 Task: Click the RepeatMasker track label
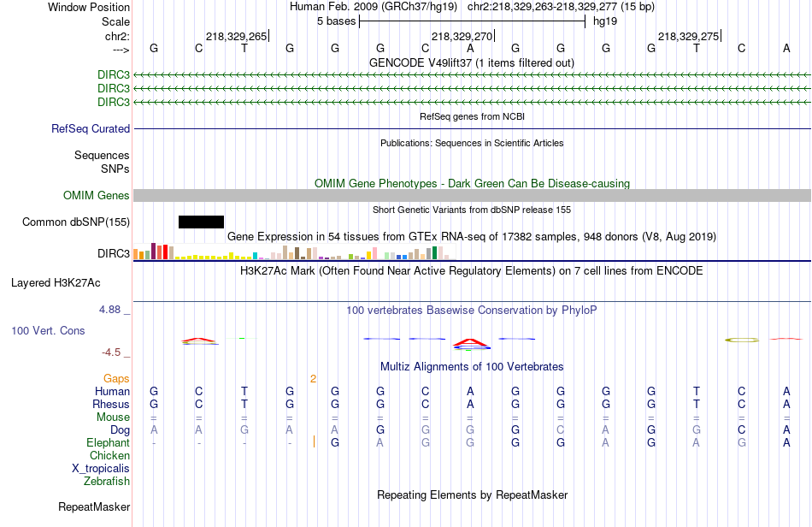(94, 506)
